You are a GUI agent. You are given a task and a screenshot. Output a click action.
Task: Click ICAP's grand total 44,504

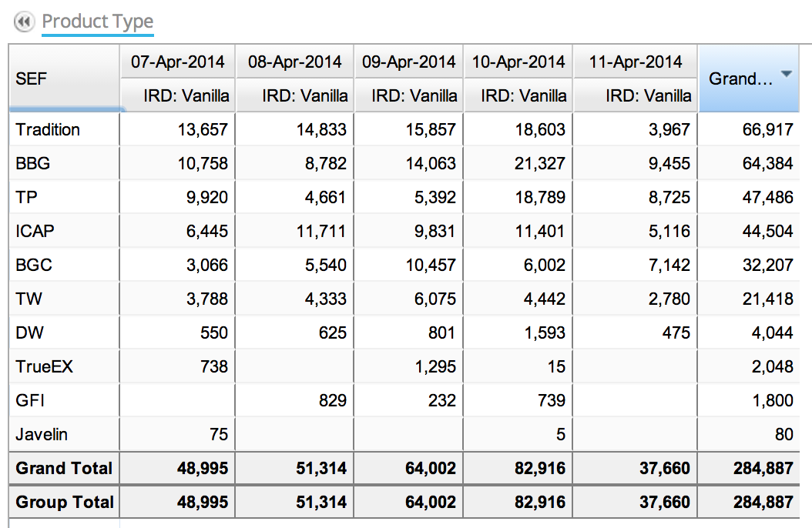click(767, 231)
